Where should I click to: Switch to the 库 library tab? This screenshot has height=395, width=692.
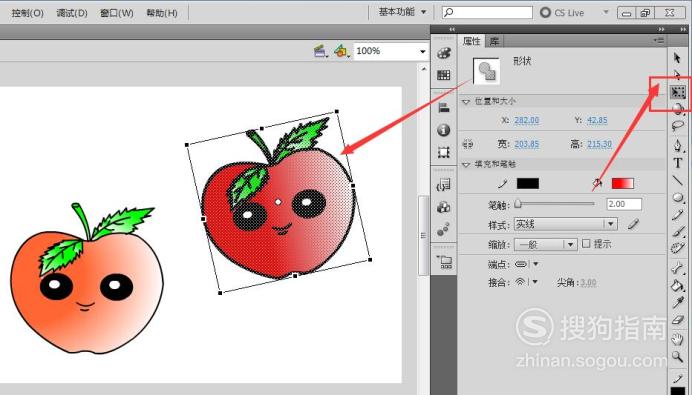pos(494,41)
